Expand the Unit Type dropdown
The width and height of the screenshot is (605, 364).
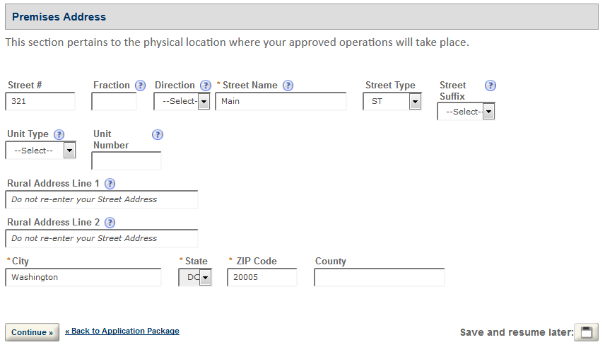tap(41, 151)
